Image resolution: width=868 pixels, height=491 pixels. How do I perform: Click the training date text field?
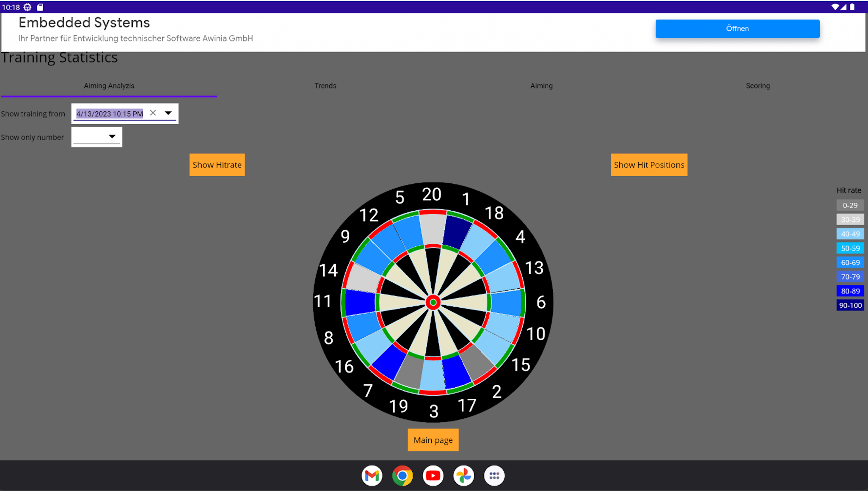(x=109, y=114)
